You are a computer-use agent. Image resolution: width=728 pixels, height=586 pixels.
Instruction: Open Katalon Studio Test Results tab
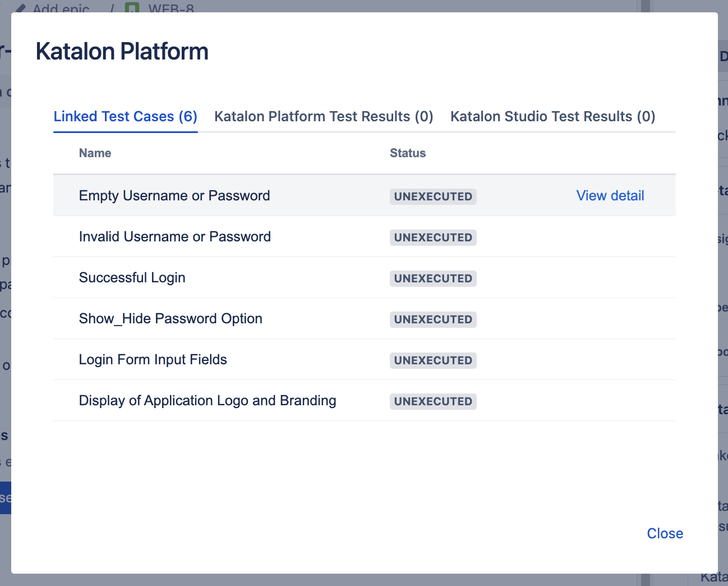tap(553, 116)
